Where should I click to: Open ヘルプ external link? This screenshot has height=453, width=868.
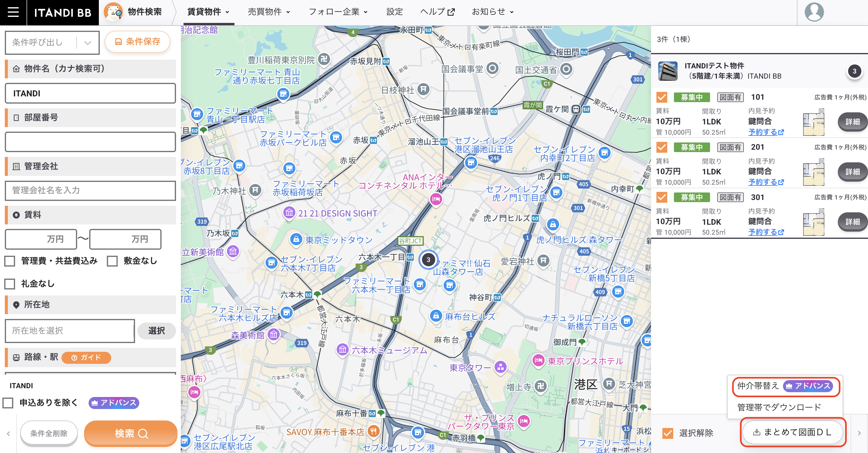coord(437,12)
